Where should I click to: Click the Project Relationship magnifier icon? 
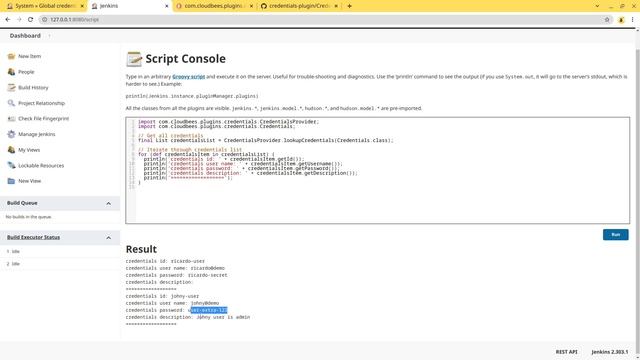coord(11,103)
